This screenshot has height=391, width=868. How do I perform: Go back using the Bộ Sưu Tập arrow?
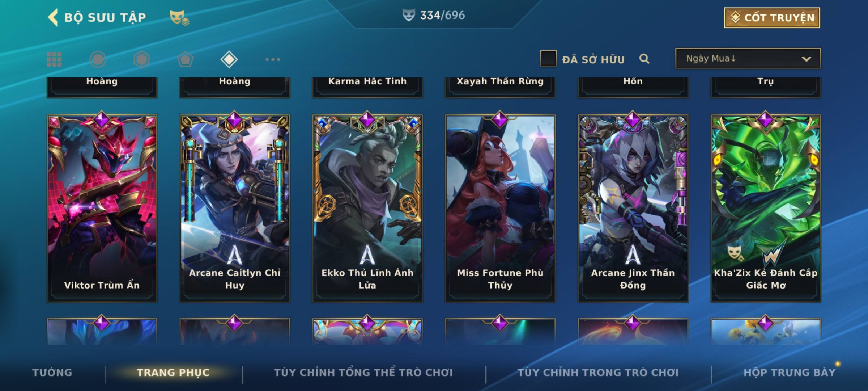coord(53,18)
